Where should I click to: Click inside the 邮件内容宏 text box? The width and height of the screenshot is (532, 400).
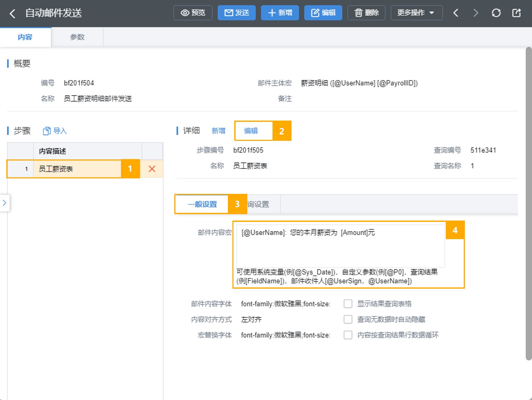(340, 246)
